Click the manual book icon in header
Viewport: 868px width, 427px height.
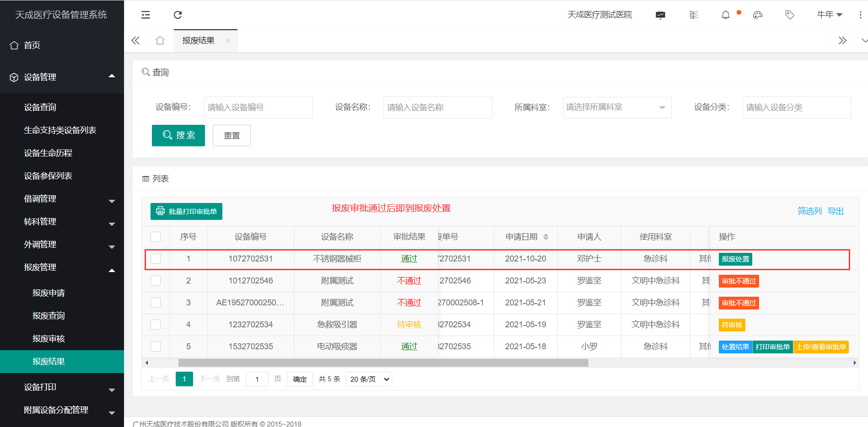tap(694, 15)
